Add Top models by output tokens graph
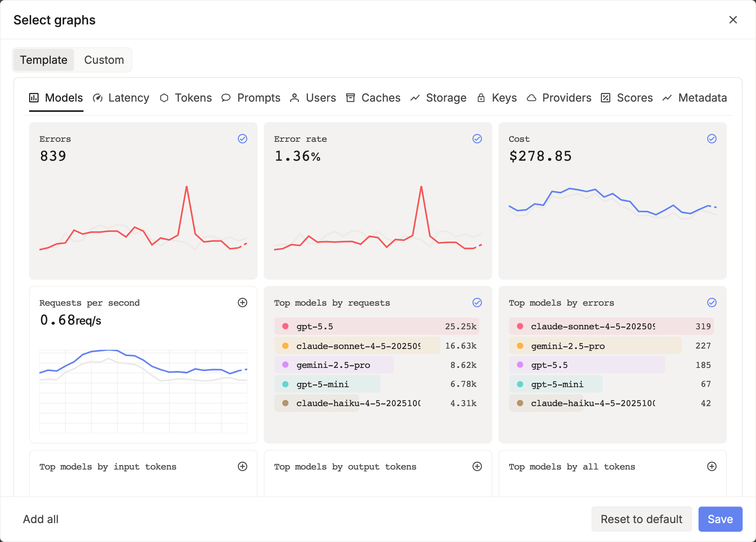 [477, 466]
